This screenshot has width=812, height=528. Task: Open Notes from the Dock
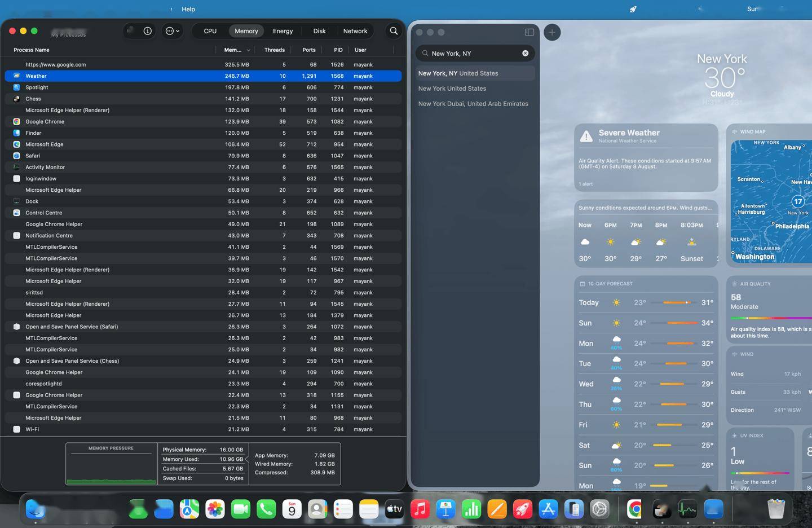(x=369, y=509)
